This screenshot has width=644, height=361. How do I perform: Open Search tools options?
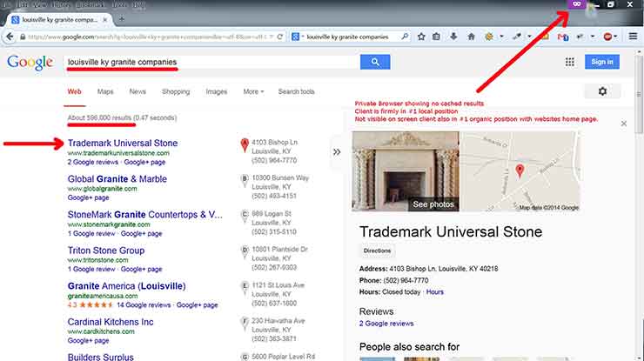(x=296, y=91)
